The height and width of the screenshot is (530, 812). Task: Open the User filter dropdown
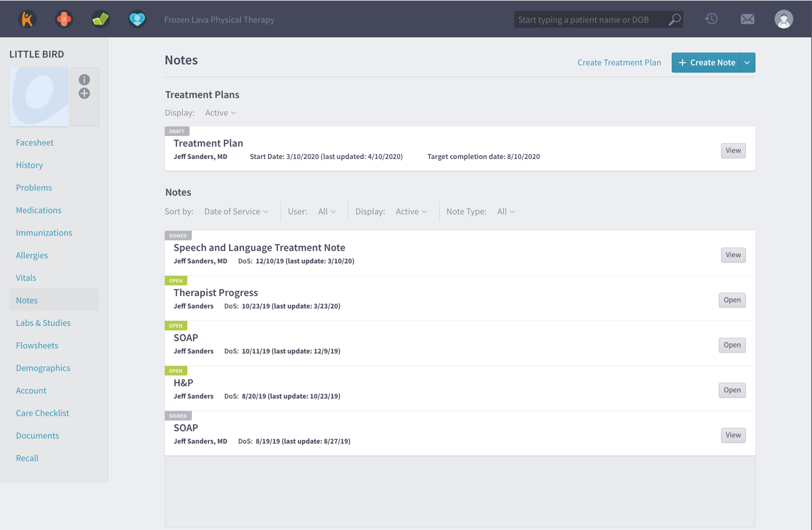point(327,211)
